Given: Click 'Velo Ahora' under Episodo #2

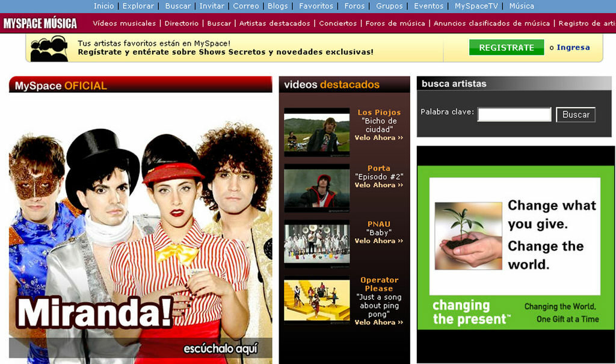Looking at the screenshot, I should [379, 185].
